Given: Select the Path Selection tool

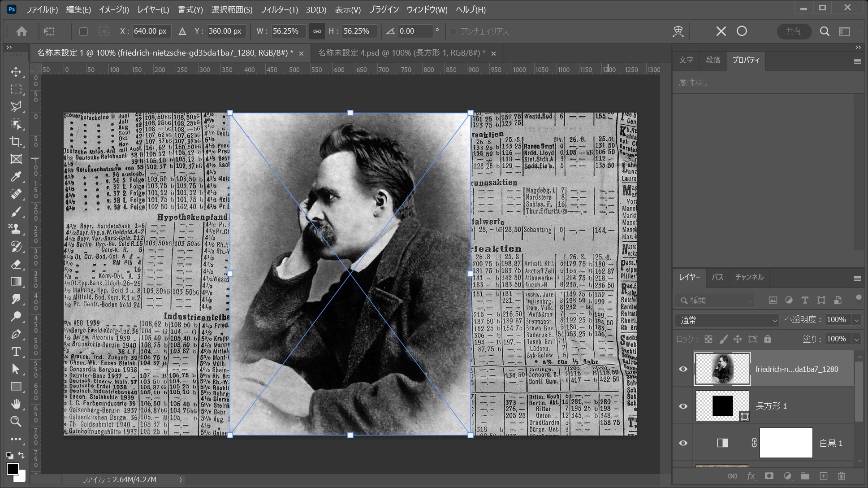Looking at the screenshot, I should (x=16, y=369).
